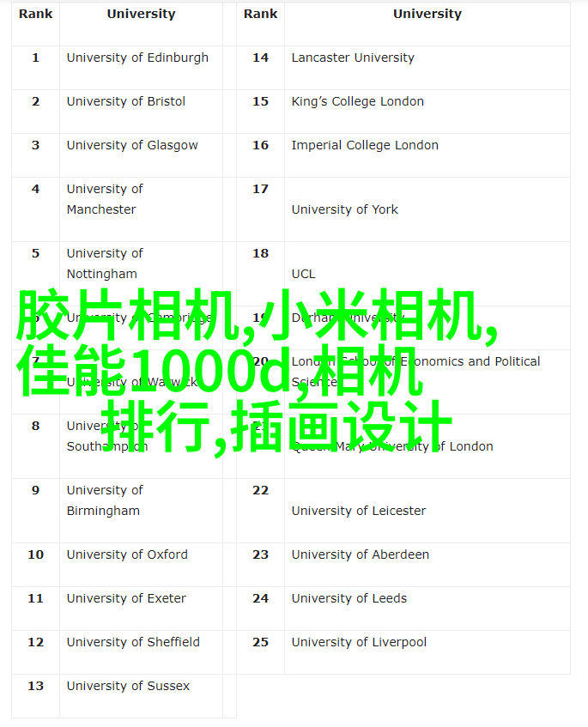Select the 'University of Leicester' cell
Image resolution: width=588 pixels, height=727 pixels.
(427, 511)
